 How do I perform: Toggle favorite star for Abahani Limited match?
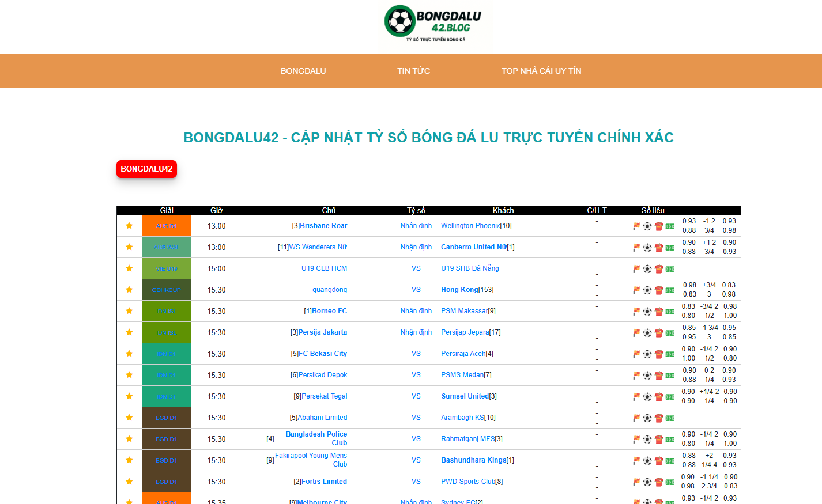click(129, 418)
